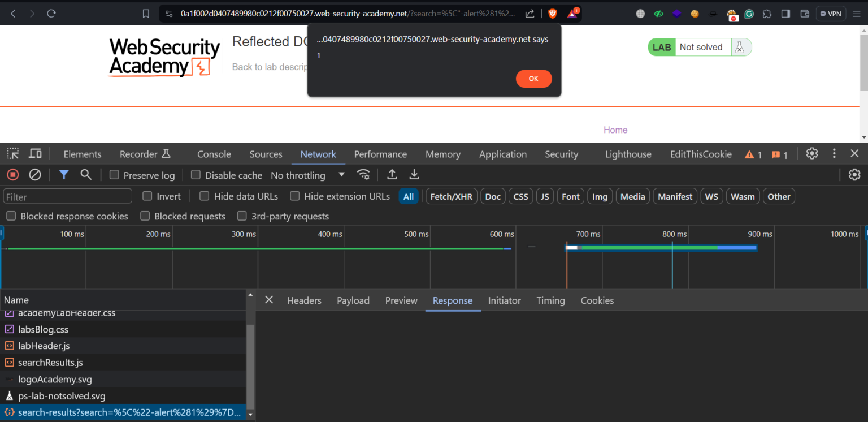Open DevTools settings gear
Screen dimensions: 868x422
point(812,153)
